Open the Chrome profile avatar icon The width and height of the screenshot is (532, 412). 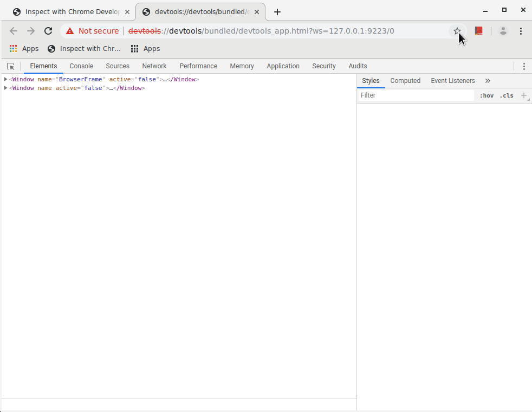pos(503,31)
